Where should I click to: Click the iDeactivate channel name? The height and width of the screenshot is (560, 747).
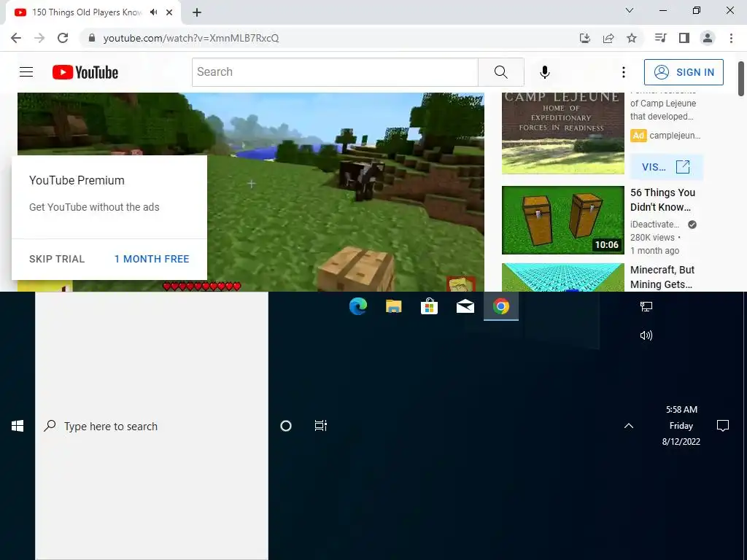coord(654,225)
